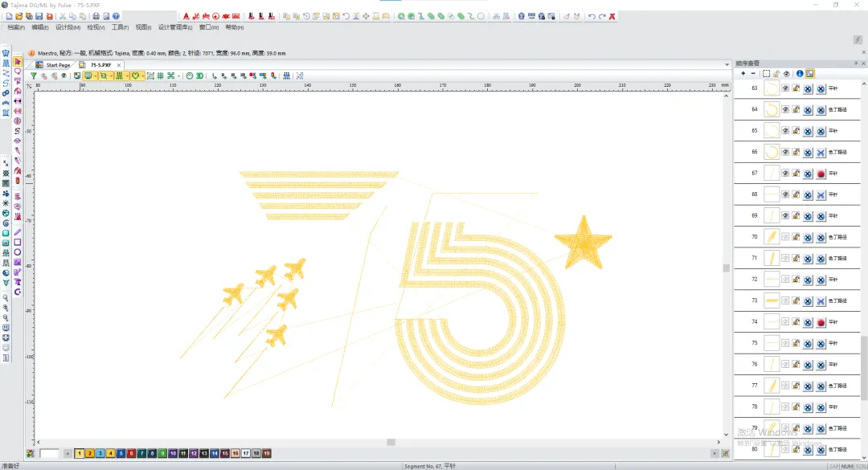The image size is (868, 470).
Task: Click the minus icon in sequence panel
Action: coord(753,74)
